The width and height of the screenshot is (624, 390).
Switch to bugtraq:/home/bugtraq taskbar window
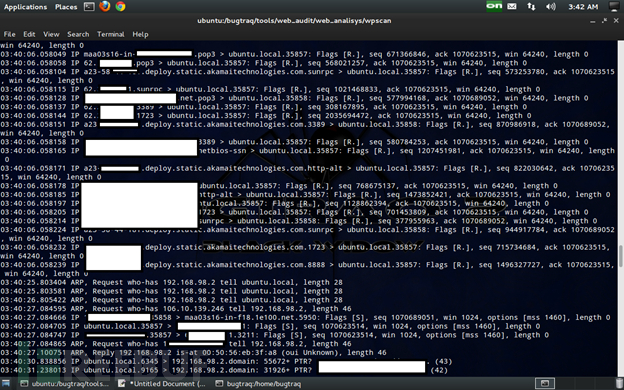(x=259, y=384)
